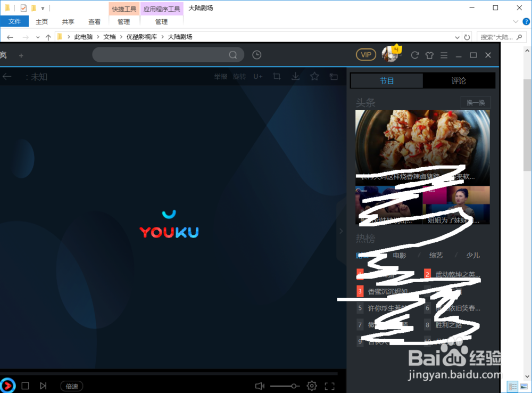Skip to next video button
Screen dimensions: 532x393
[43, 386]
